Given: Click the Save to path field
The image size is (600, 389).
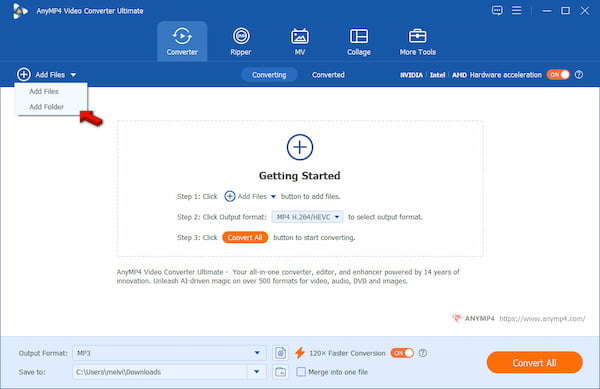Looking at the screenshot, I should click(x=160, y=372).
